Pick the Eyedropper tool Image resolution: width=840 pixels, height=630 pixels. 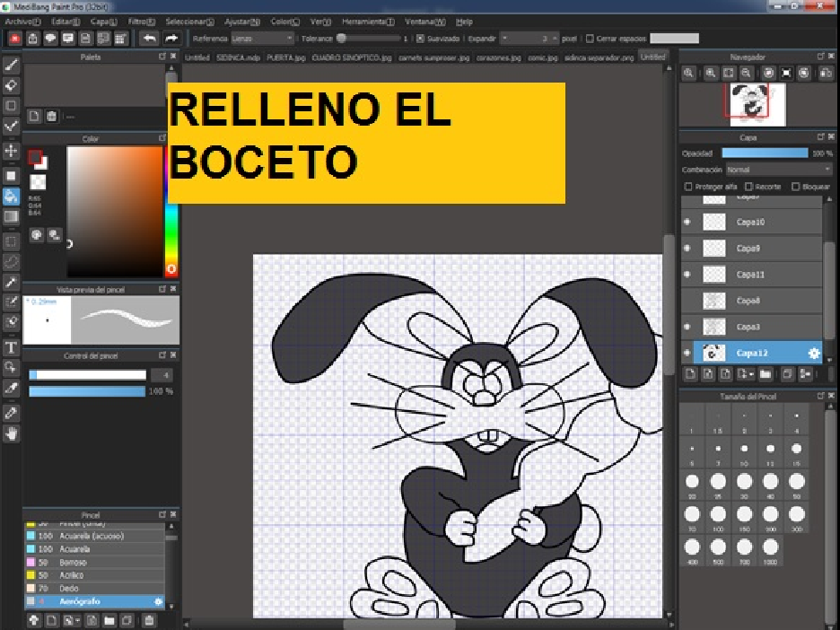click(12, 413)
